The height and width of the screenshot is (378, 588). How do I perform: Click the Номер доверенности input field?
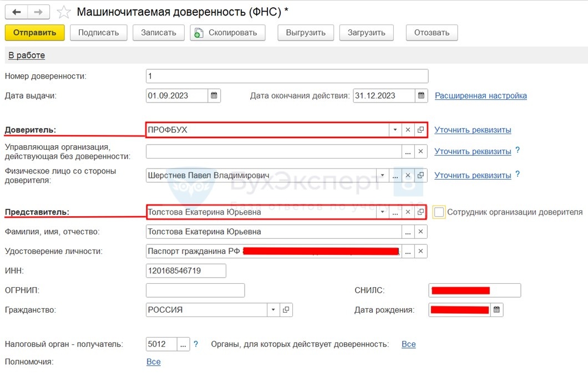[x=277, y=75]
